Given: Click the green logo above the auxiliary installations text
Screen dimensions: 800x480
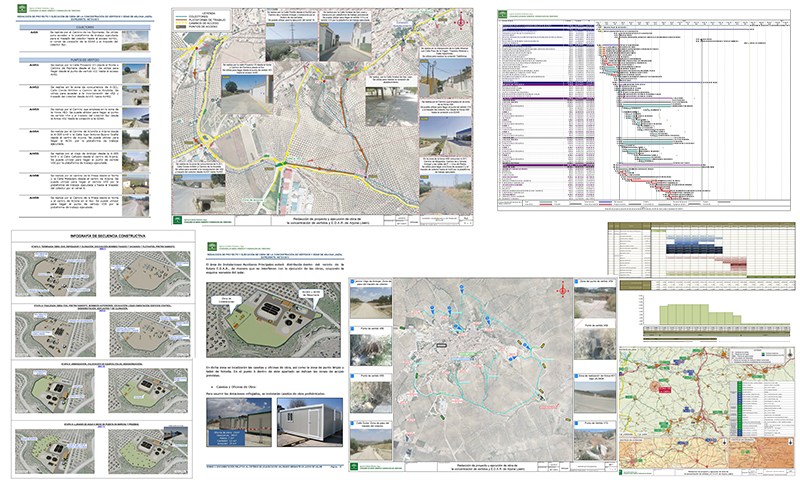Looking at the screenshot, I should coord(212,246).
